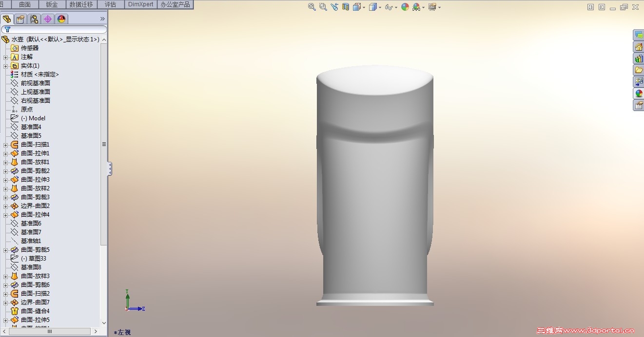Open Apply Scene dropdown arrow

tap(423, 7)
